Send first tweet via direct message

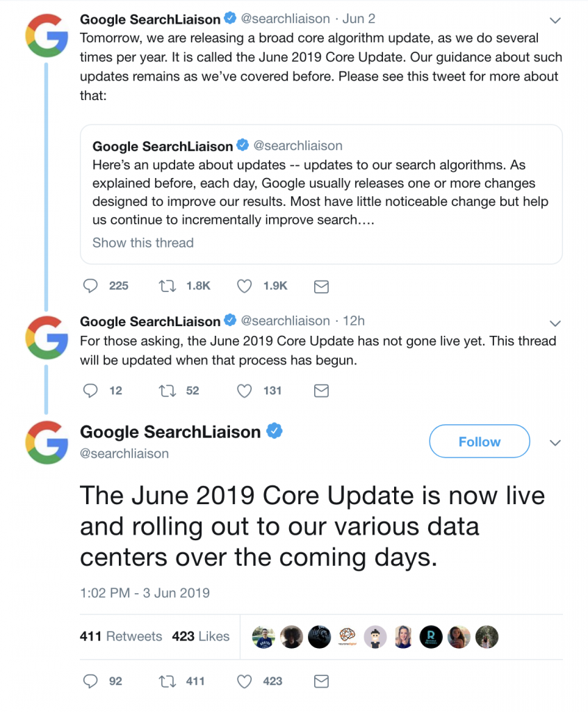[x=321, y=286]
